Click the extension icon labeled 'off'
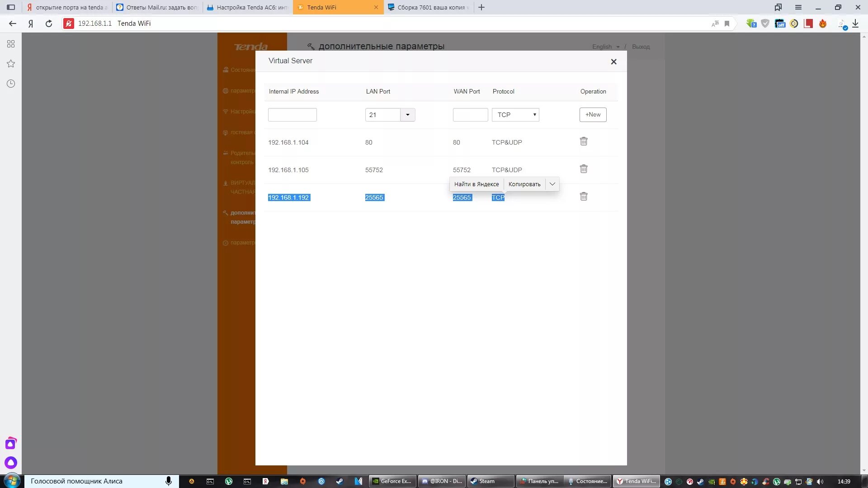This screenshot has width=868, height=488. coord(780,23)
